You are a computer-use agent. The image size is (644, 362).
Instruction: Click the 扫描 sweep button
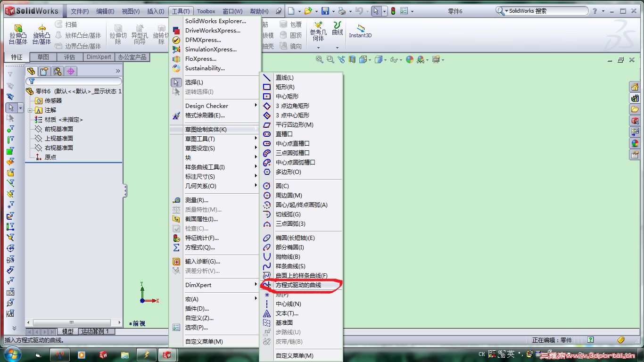click(x=66, y=25)
